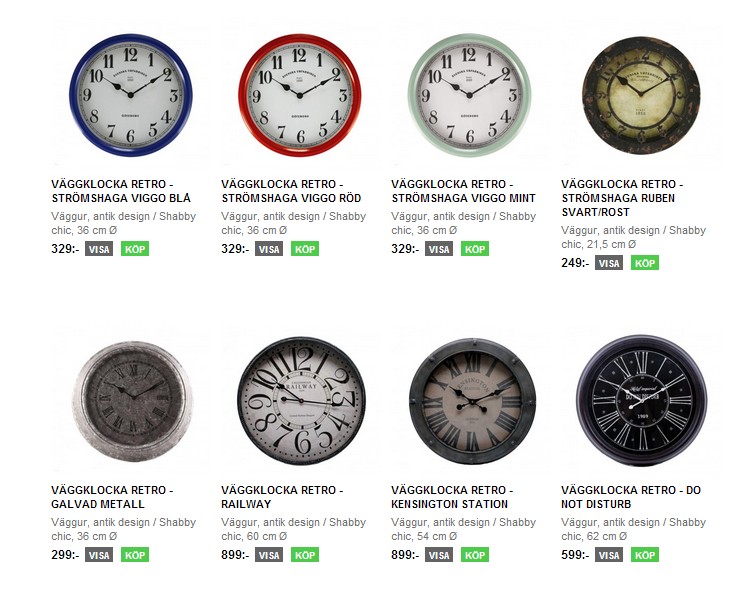The height and width of the screenshot is (590, 732).
Task: Open the Do Not Disturb clock image
Action: 641,400
